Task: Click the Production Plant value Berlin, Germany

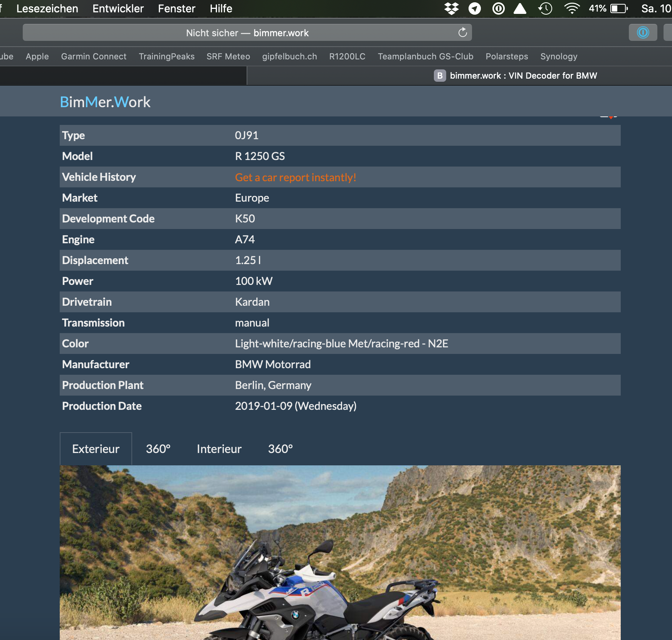Action: (x=273, y=385)
